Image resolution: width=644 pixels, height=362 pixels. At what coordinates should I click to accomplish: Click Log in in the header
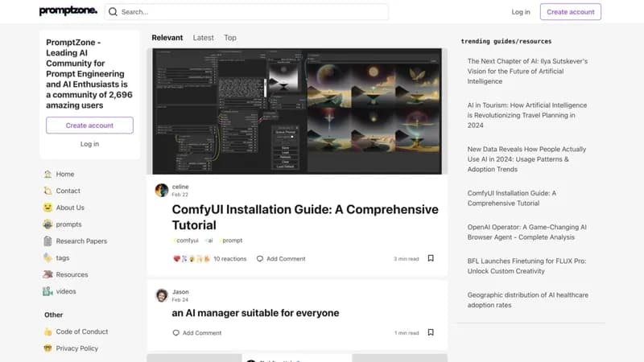point(521,12)
